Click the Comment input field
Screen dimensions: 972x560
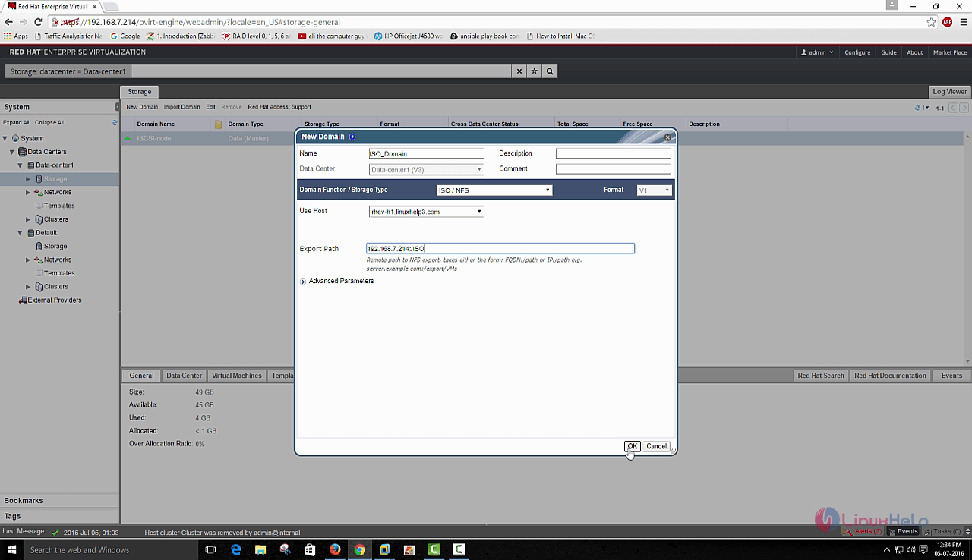coord(614,169)
